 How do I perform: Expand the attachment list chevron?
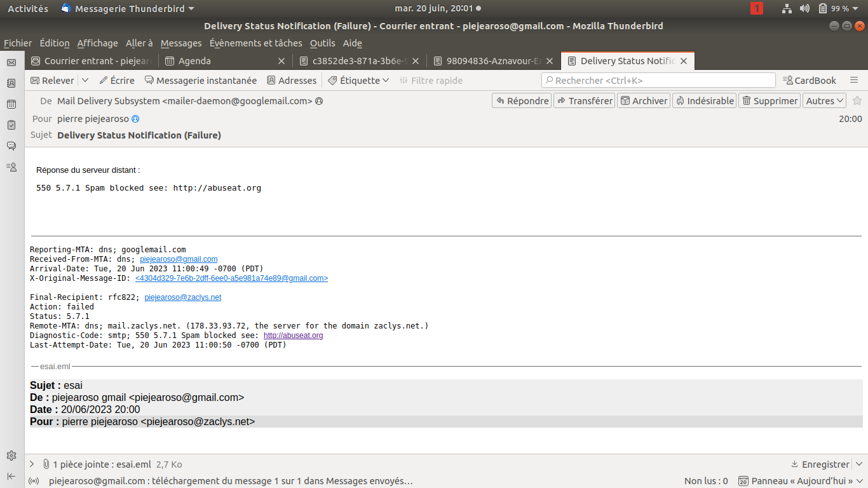(32, 464)
